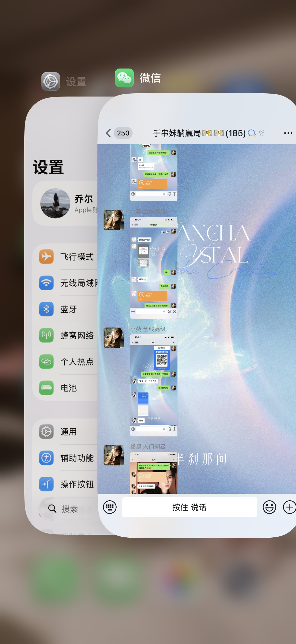The height and width of the screenshot is (644, 296).
Task: Tap the WeChat app icon above the card
Action: (124, 78)
